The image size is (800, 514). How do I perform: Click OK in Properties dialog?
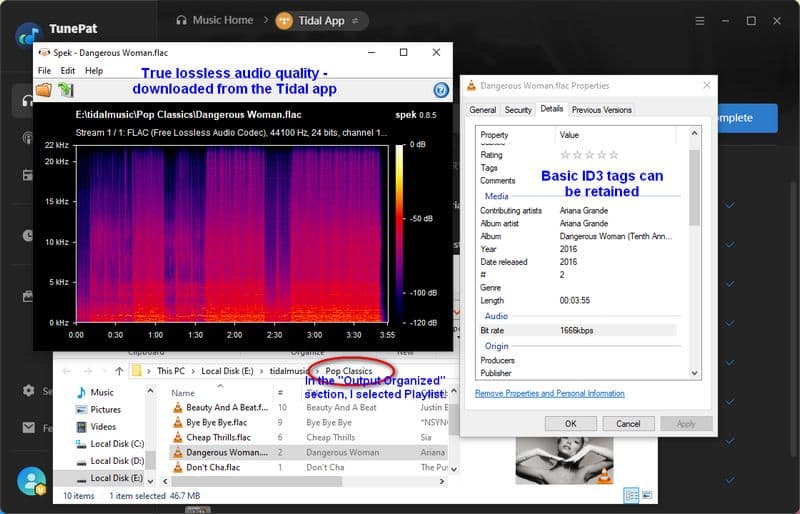(570, 424)
